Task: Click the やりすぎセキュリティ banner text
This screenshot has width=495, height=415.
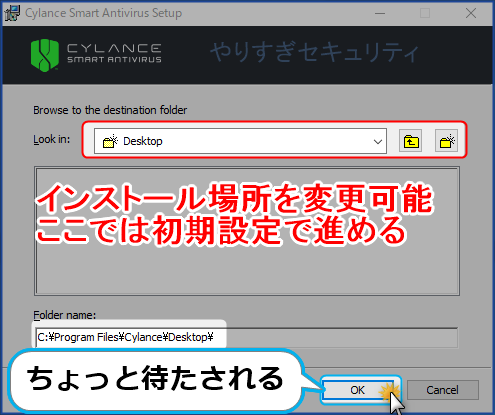Action: click(x=314, y=52)
